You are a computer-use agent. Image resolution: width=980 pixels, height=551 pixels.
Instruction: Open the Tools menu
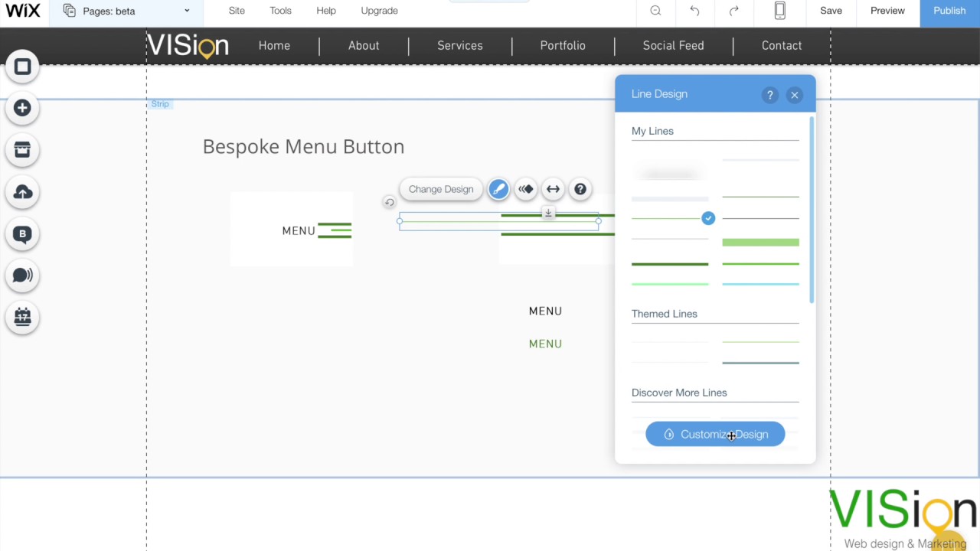coord(280,11)
